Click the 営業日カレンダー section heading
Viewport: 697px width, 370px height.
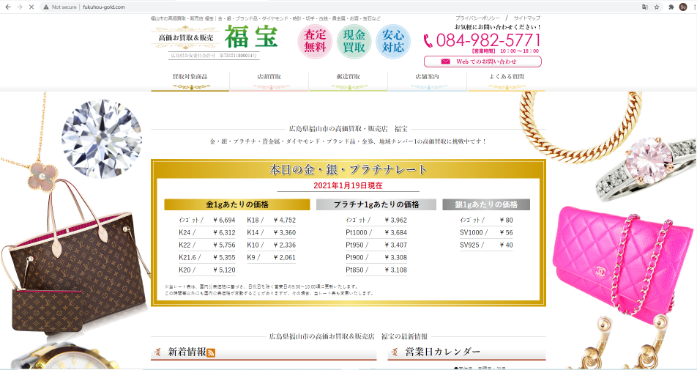pyautogui.click(x=443, y=352)
